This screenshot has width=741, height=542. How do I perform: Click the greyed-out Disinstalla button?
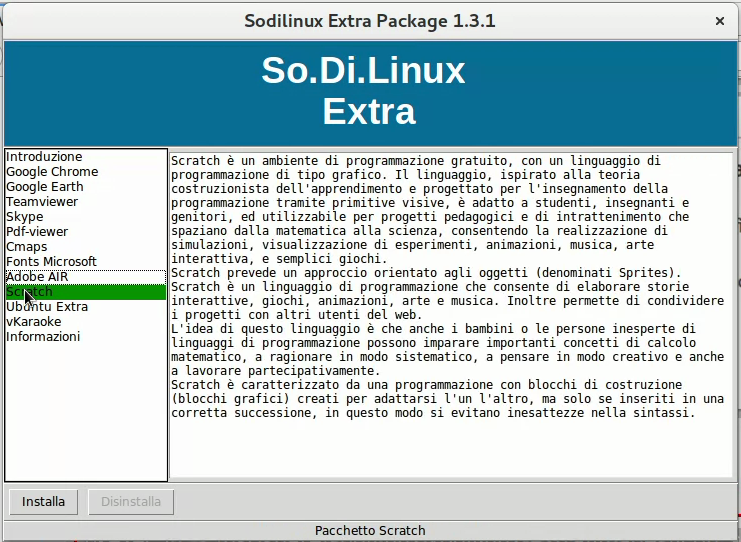pyautogui.click(x=131, y=502)
